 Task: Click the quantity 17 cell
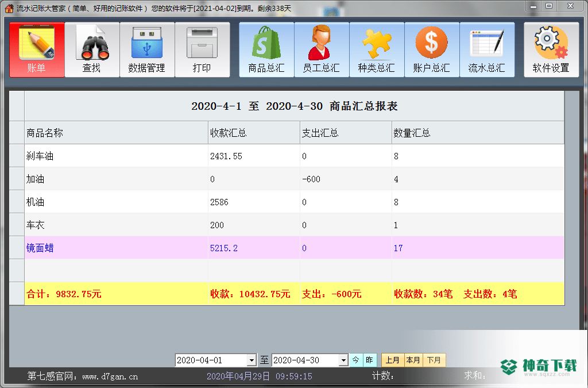(x=478, y=248)
